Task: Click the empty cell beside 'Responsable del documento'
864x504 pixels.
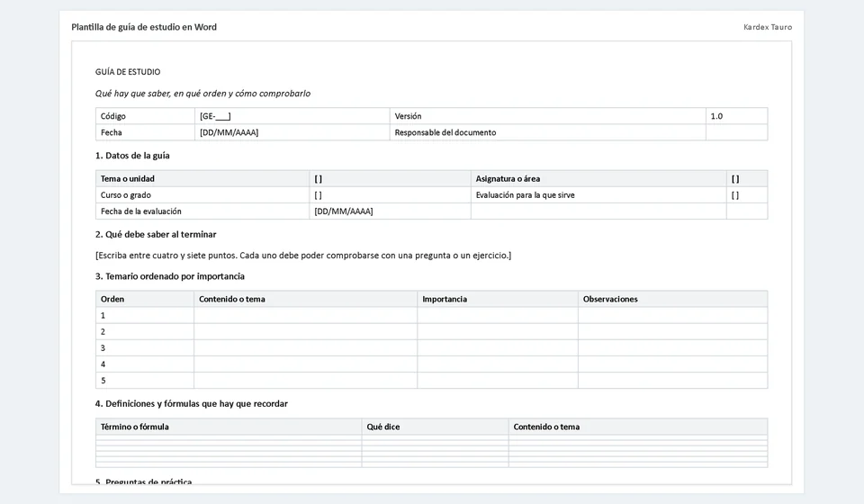Action: pos(737,132)
